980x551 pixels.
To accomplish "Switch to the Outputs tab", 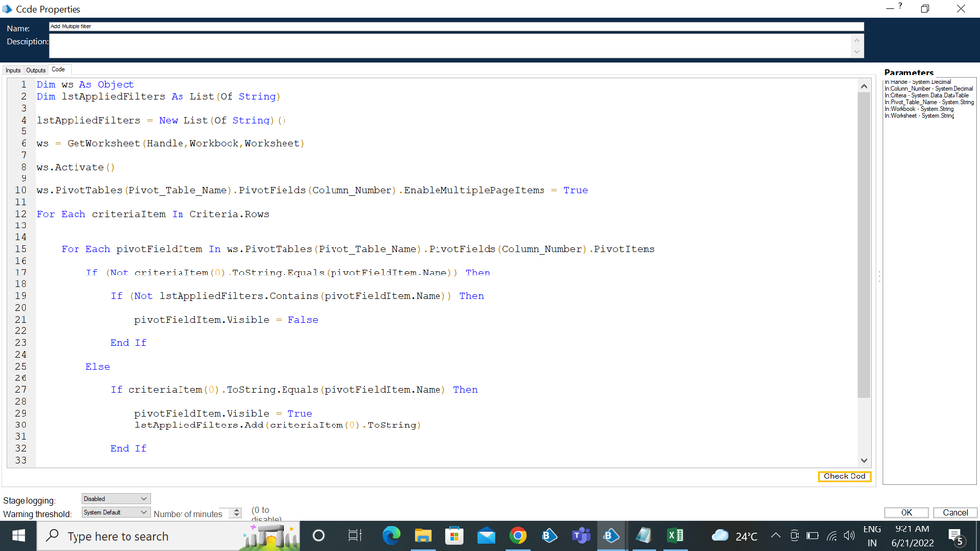I will pos(35,70).
